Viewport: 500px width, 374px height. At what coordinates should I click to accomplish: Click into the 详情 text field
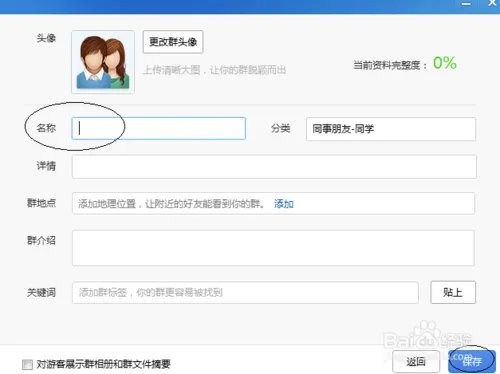pos(274,166)
